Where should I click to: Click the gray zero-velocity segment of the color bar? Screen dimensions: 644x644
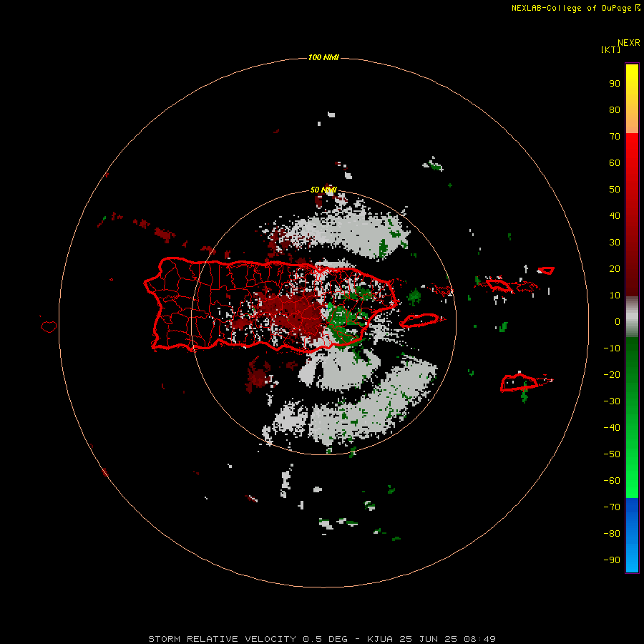point(632,317)
